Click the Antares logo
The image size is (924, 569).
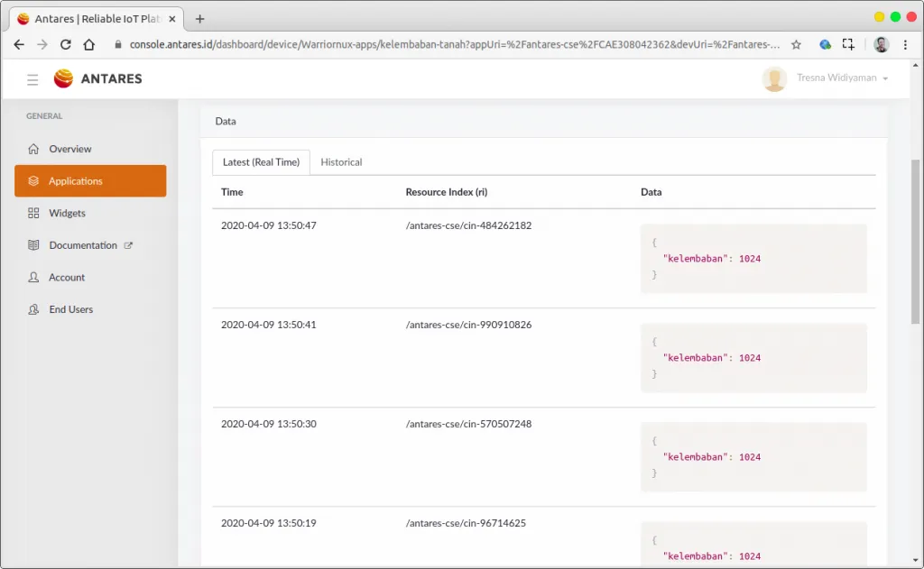(97, 79)
